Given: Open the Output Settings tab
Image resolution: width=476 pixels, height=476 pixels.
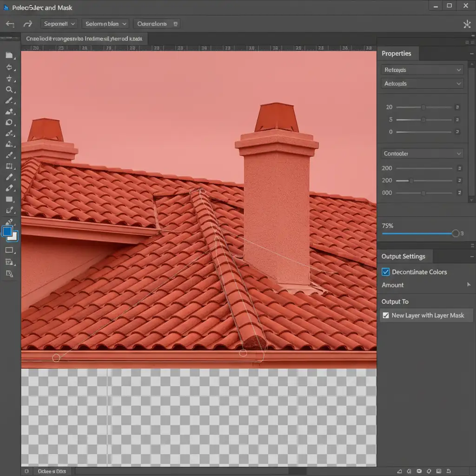Looking at the screenshot, I should [403, 256].
